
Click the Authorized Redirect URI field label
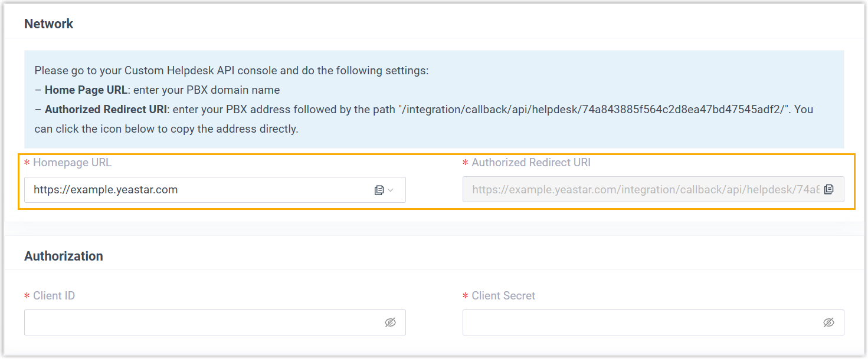[x=531, y=163]
